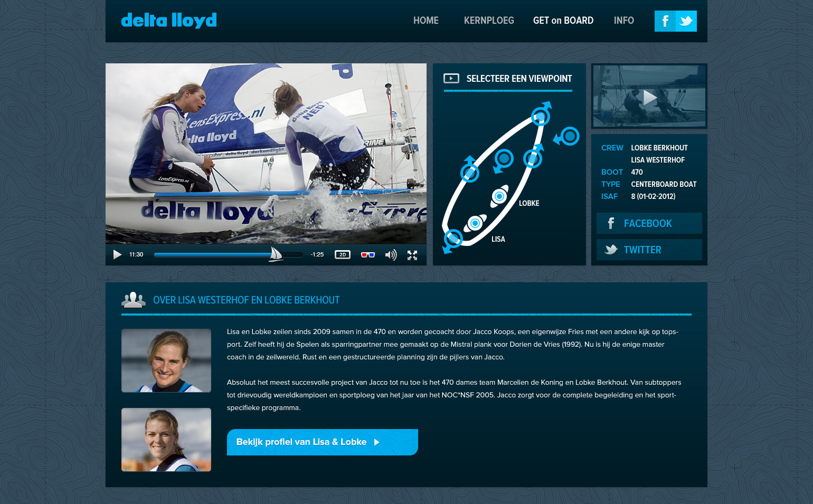The height and width of the screenshot is (504, 813).
Task: Click the bottom crew portrait photo
Action: [166, 440]
